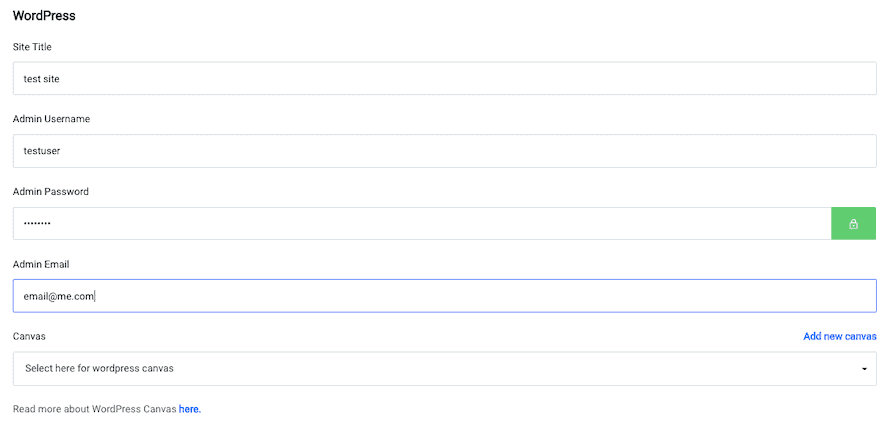The image size is (896, 426).
Task: Click the WordPress section heading
Action: pyautogui.click(x=44, y=16)
